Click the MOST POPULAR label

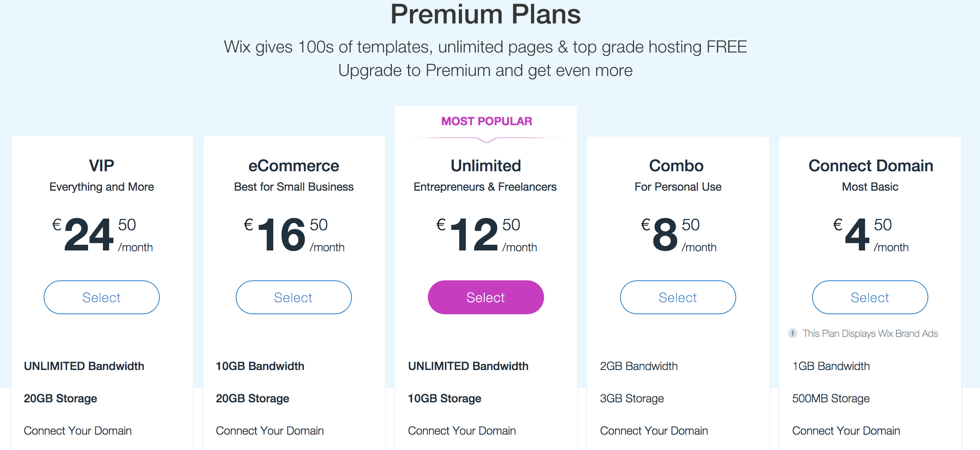(x=486, y=121)
